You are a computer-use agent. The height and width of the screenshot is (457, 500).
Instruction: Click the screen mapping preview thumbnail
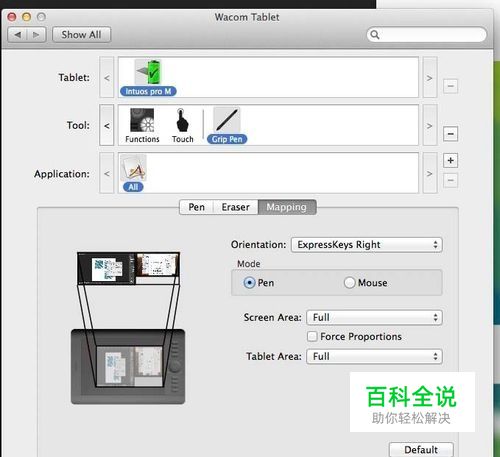(x=128, y=268)
